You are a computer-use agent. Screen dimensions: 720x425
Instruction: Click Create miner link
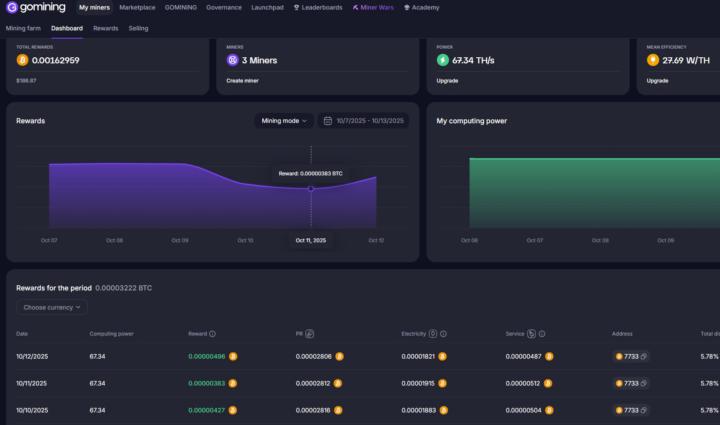[x=242, y=81]
